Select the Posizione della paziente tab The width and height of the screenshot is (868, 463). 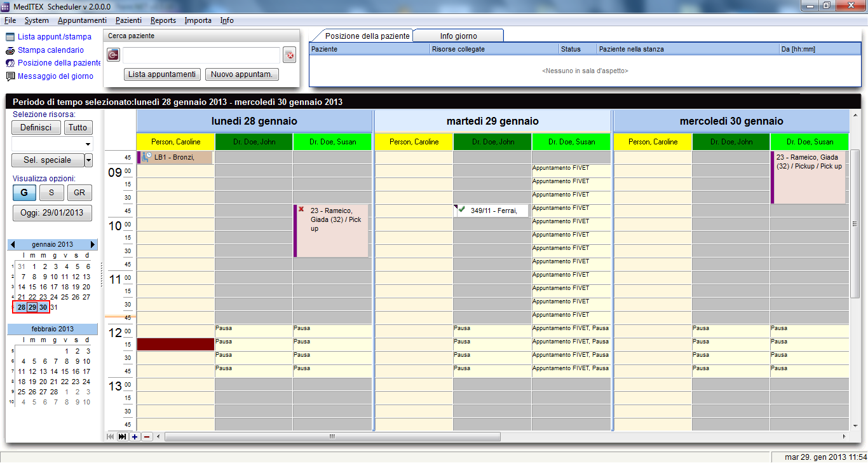(x=367, y=36)
